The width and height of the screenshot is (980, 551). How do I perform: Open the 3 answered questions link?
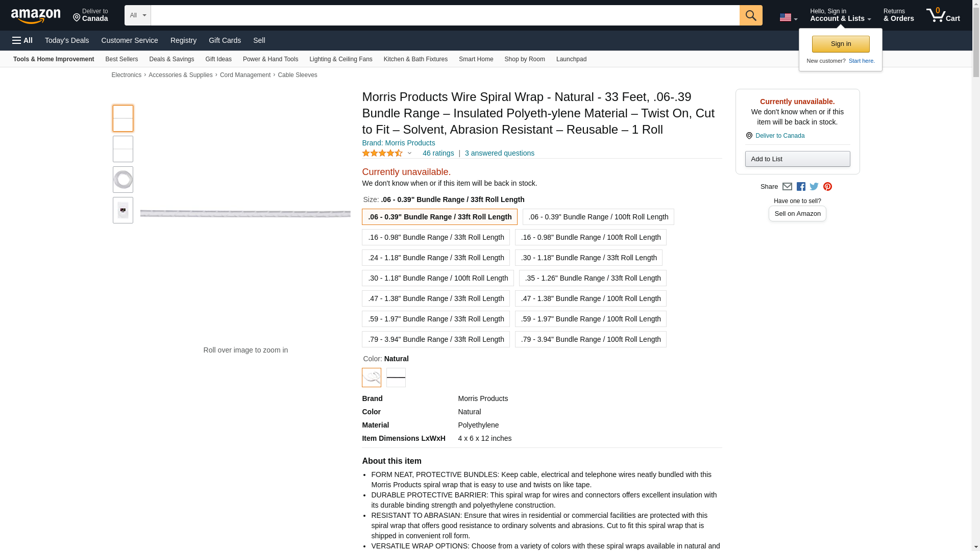499,153
